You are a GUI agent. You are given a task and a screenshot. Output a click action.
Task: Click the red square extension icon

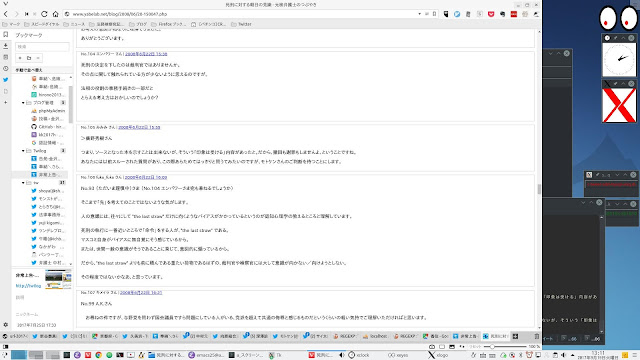tap(514, 14)
